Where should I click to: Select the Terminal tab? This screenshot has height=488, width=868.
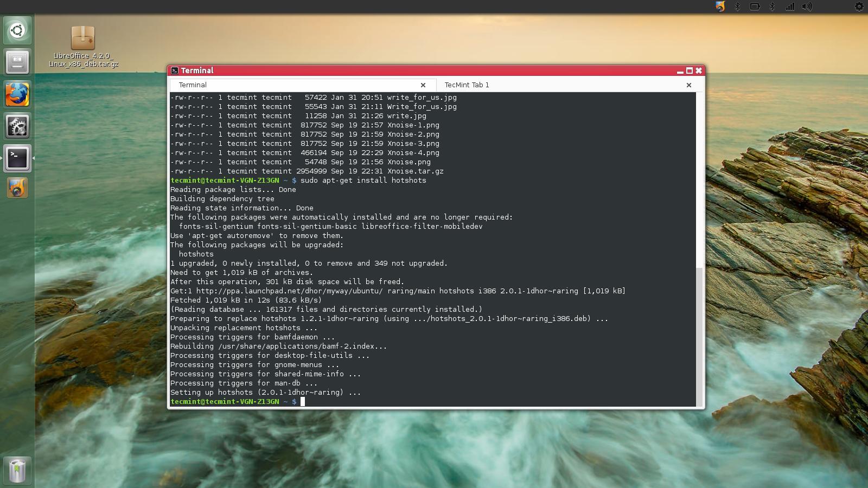tap(193, 85)
